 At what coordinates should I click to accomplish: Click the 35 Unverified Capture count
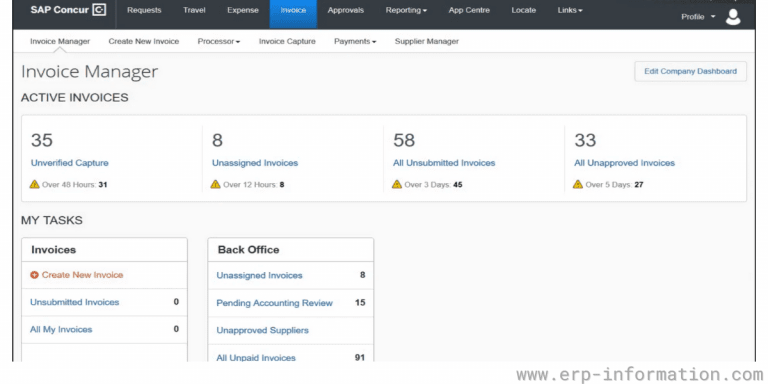click(x=42, y=141)
